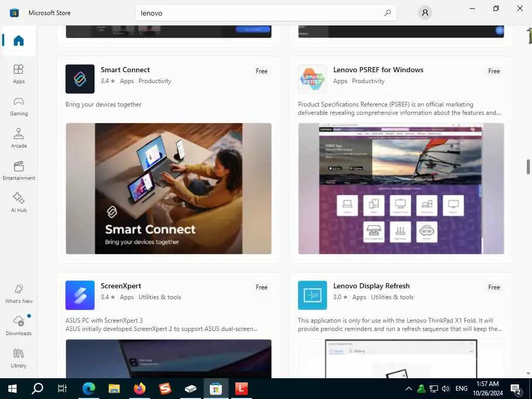Click the tray icon left of the network icon
This screenshot has height=399, width=532.
[x=421, y=389]
